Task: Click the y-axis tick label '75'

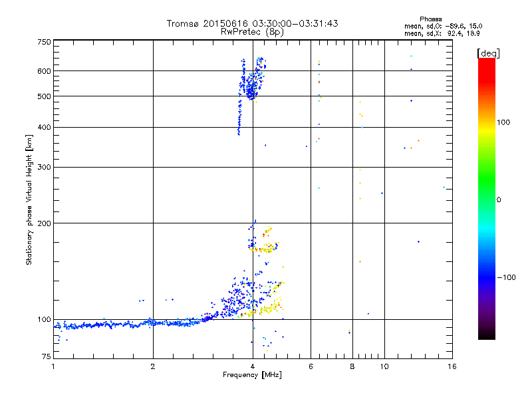Action: (x=47, y=356)
